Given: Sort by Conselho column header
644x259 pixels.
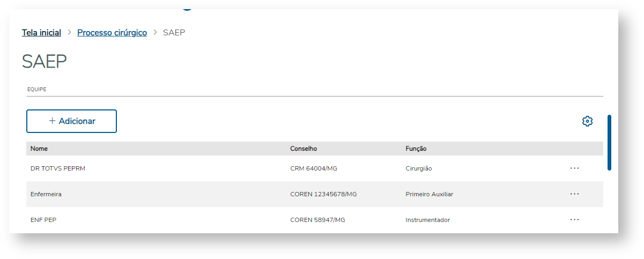Looking at the screenshot, I should (304, 149).
